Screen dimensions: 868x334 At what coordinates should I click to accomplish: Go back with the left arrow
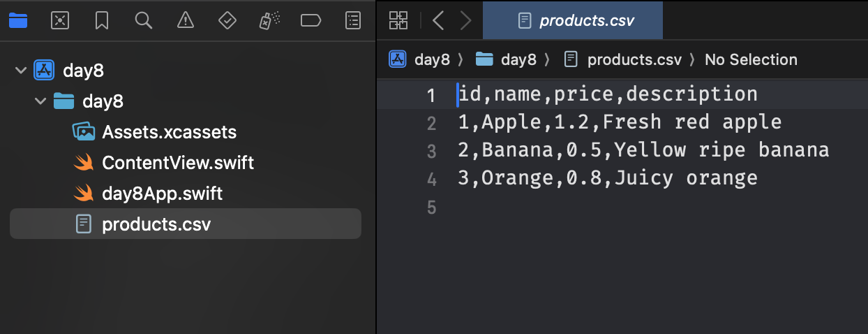pyautogui.click(x=438, y=20)
